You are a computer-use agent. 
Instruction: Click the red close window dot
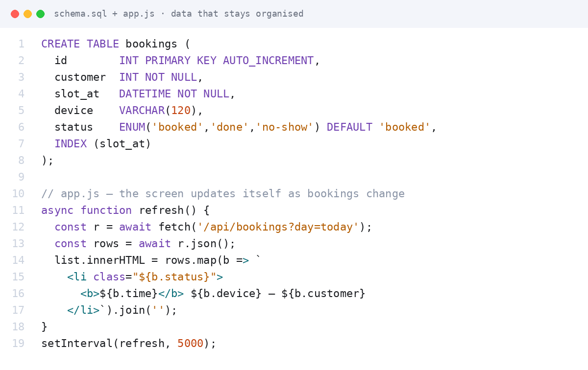coord(15,14)
